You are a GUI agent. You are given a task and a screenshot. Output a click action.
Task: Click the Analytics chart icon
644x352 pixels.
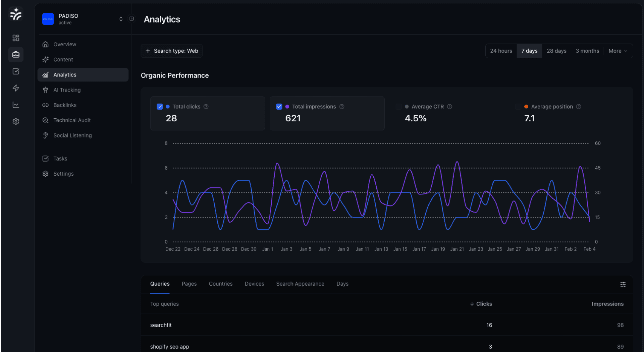[46, 75]
